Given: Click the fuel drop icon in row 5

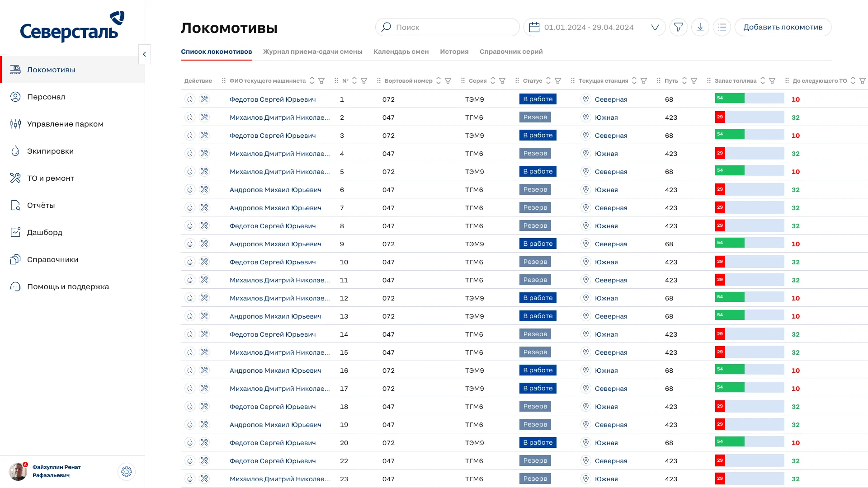Looking at the screenshot, I should click(190, 171).
